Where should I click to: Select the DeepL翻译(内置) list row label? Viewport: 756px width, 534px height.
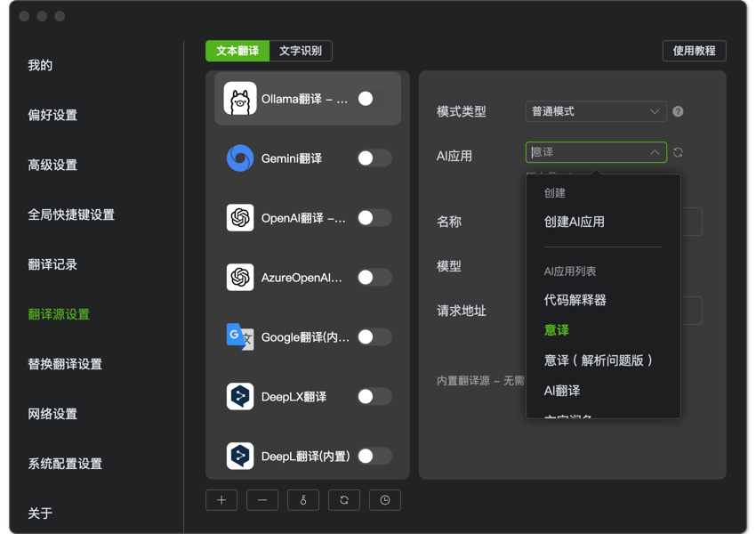(x=306, y=457)
